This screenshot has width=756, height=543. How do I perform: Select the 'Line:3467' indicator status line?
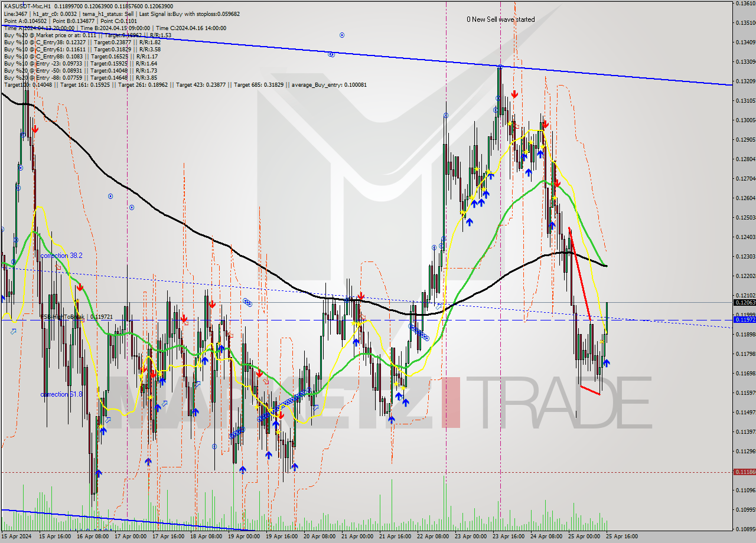(x=122, y=13)
